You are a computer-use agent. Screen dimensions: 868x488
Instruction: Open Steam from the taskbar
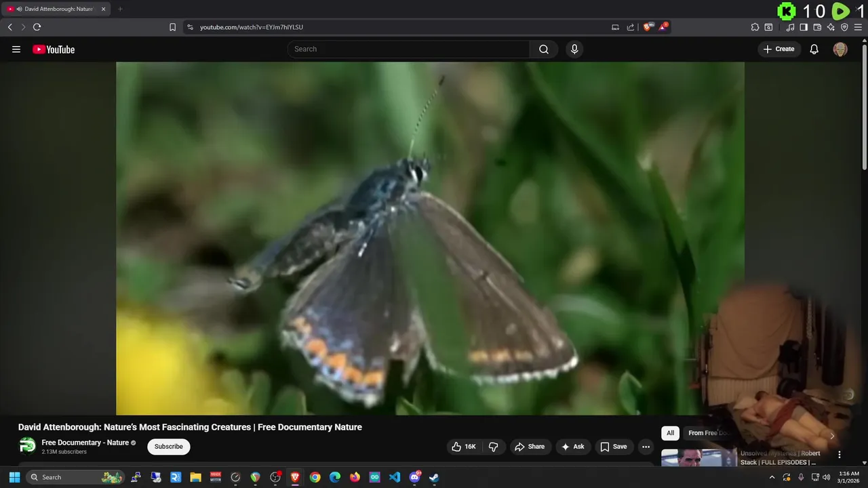(x=434, y=477)
